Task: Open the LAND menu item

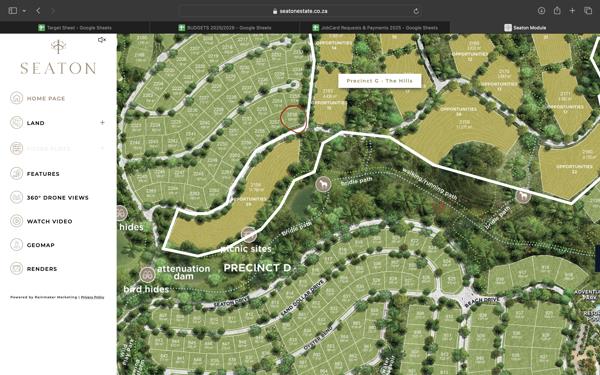Action: pos(36,123)
